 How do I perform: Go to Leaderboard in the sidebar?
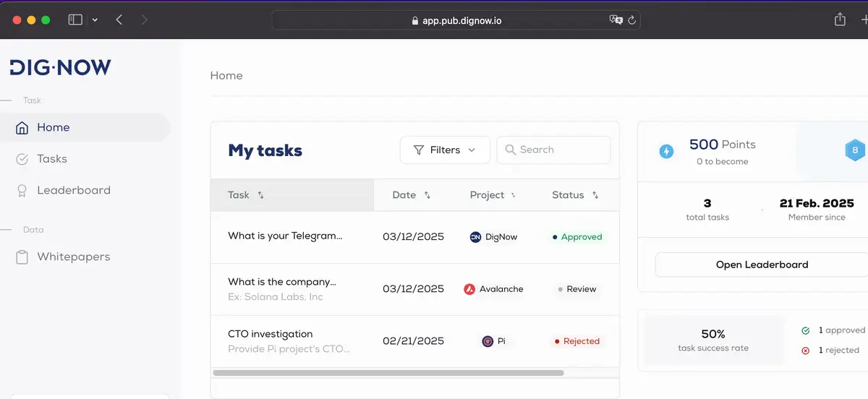(73, 191)
